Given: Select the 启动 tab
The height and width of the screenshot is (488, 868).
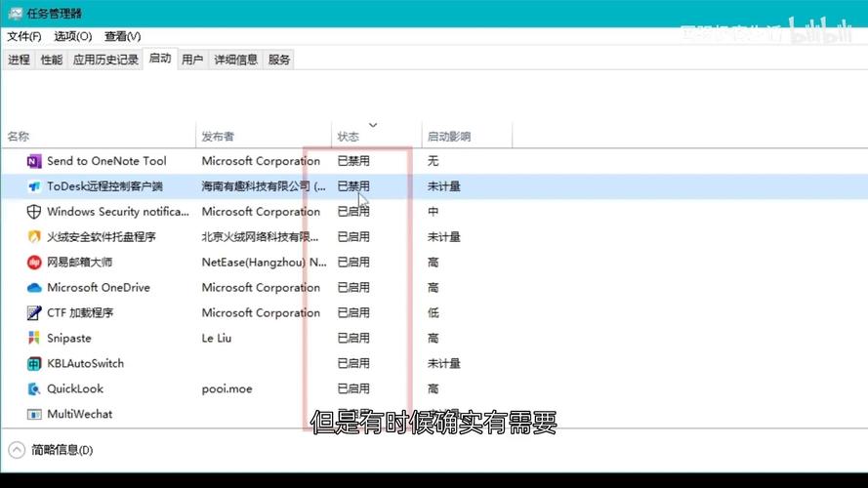Looking at the screenshot, I should [160, 59].
